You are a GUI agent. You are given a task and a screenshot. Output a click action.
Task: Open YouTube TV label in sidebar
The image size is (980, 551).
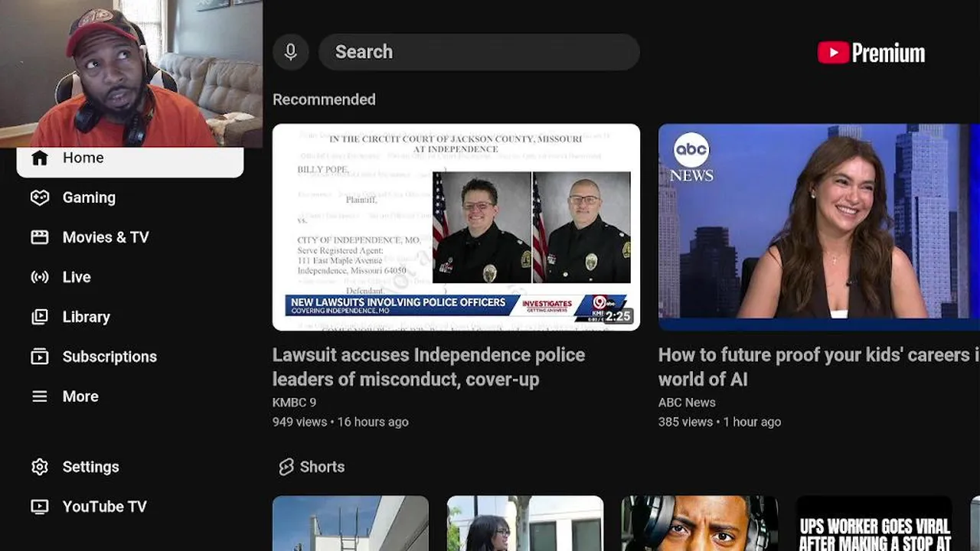tap(104, 507)
